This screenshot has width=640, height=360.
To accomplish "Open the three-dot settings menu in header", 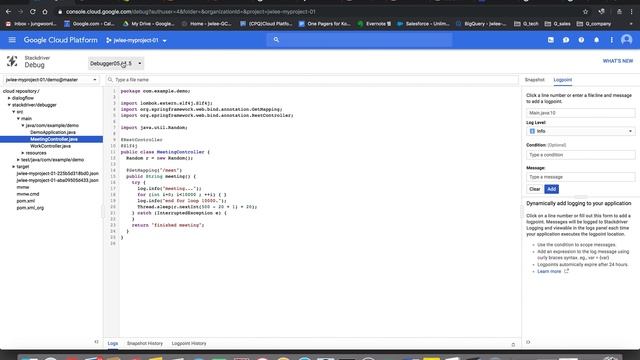I will pyautogui.click(x=611, y=40).
